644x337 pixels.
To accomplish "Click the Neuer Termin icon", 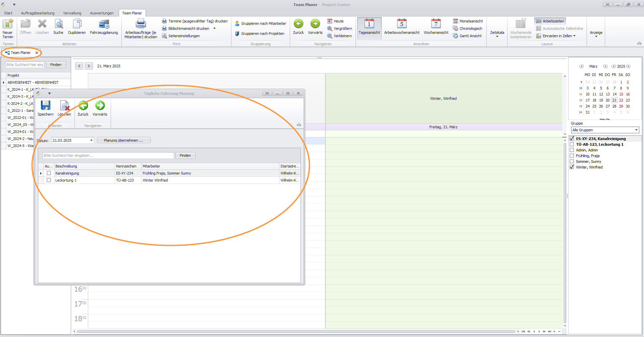I will [8, 25].
